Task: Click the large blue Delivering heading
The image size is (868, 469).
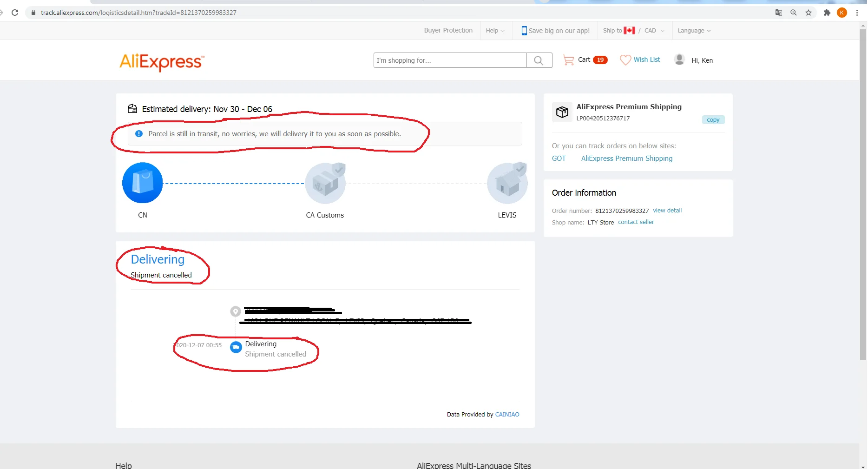Action: 158,259
